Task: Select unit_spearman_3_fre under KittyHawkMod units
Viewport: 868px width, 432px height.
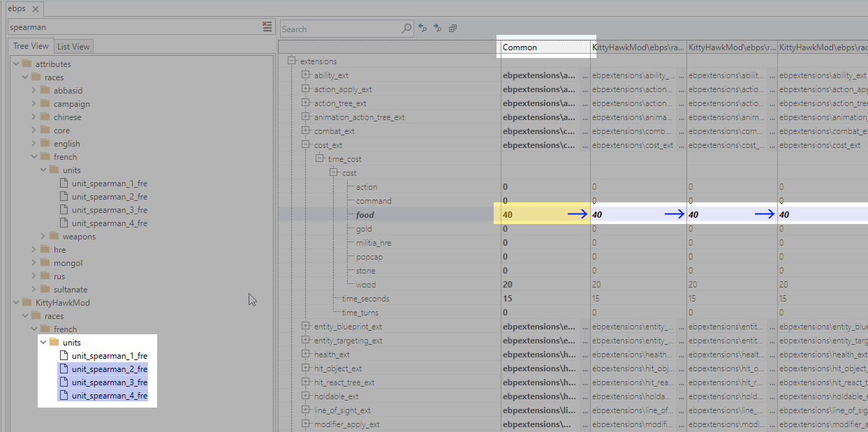Action: tap(109, 382)
